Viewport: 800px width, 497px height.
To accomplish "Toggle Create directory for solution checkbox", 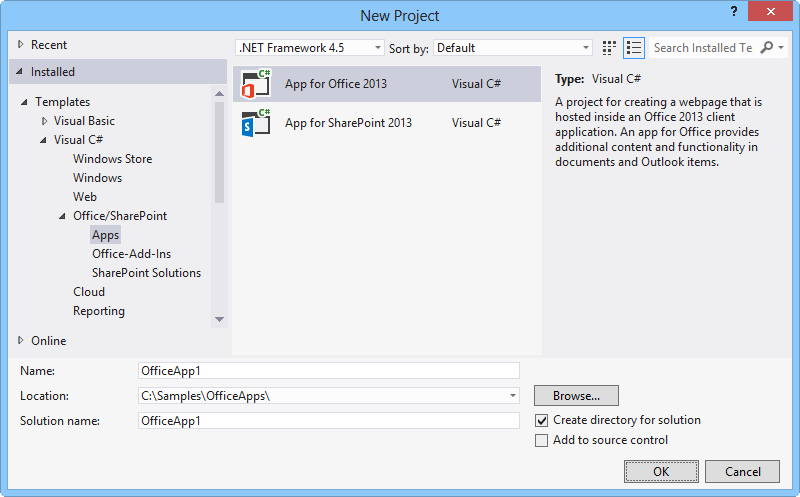I will click(541, 420).
